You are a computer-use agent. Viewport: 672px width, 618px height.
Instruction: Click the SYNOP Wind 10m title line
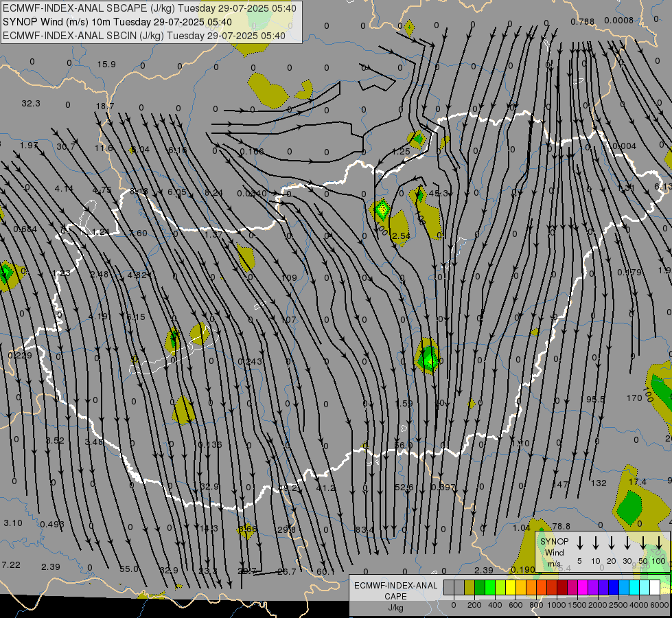click(117, 22)
